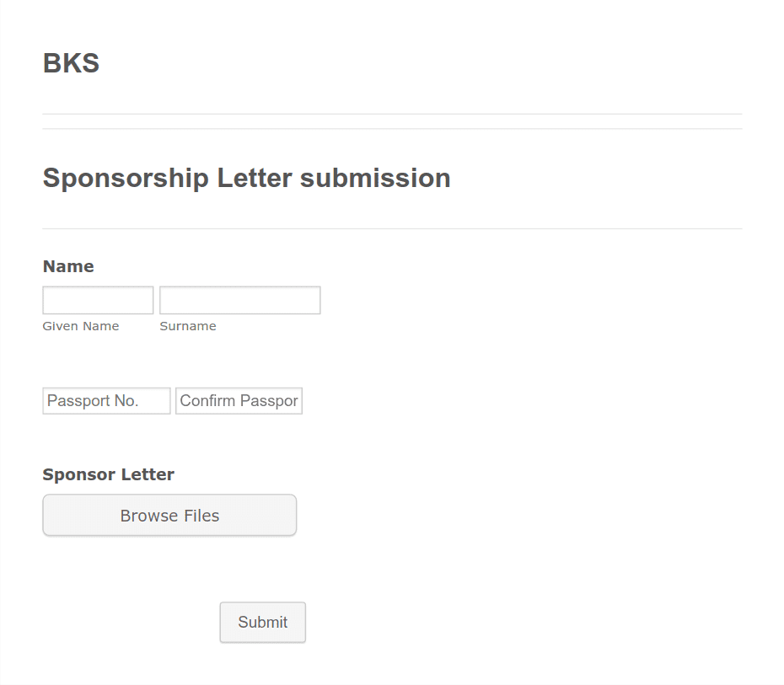Click the BKS heading text

click(71, 63)
